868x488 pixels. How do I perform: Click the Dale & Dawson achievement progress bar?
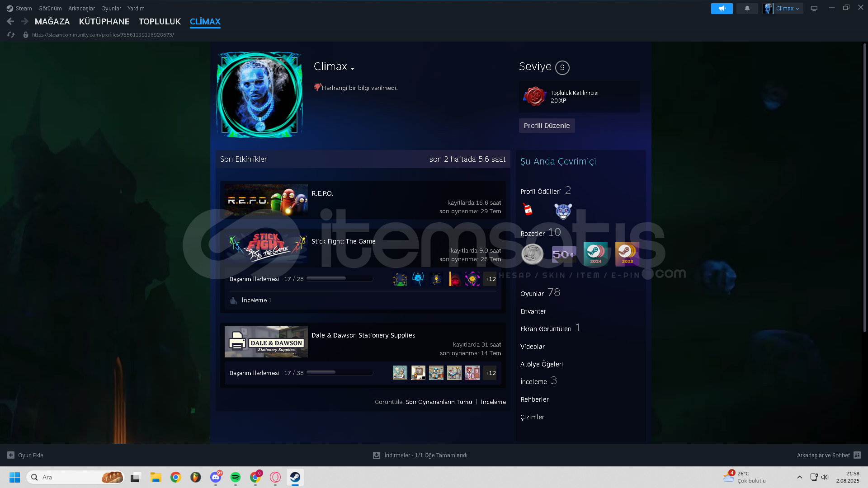[340, 373]
